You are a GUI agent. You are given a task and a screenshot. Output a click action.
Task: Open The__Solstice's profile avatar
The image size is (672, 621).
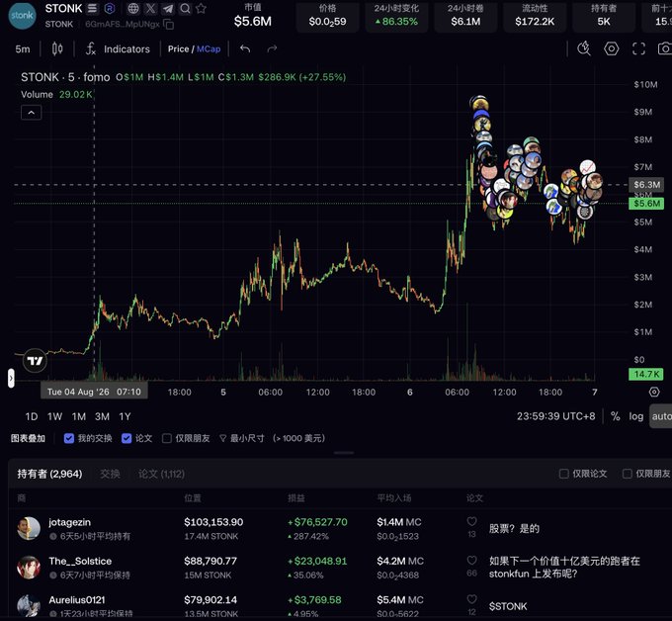click(29, 567)
